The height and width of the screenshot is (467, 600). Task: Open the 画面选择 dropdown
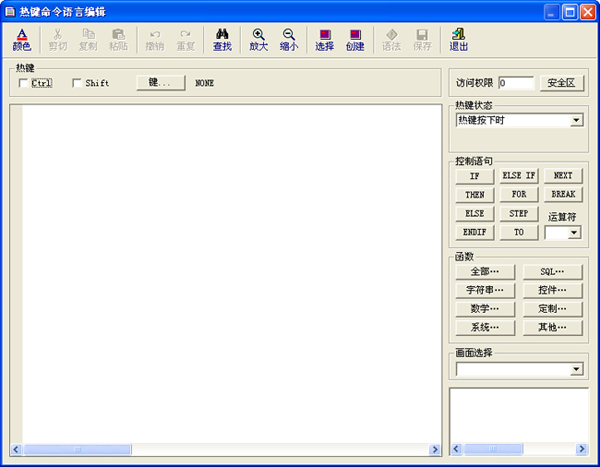(x=576, y=369)
